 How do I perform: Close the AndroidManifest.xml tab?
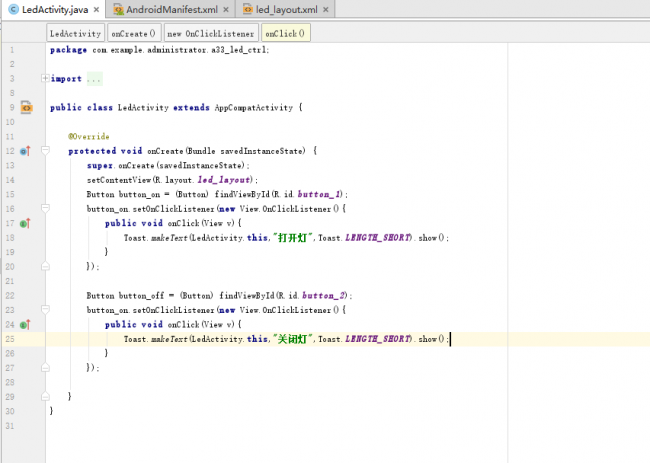coord(226,10)
